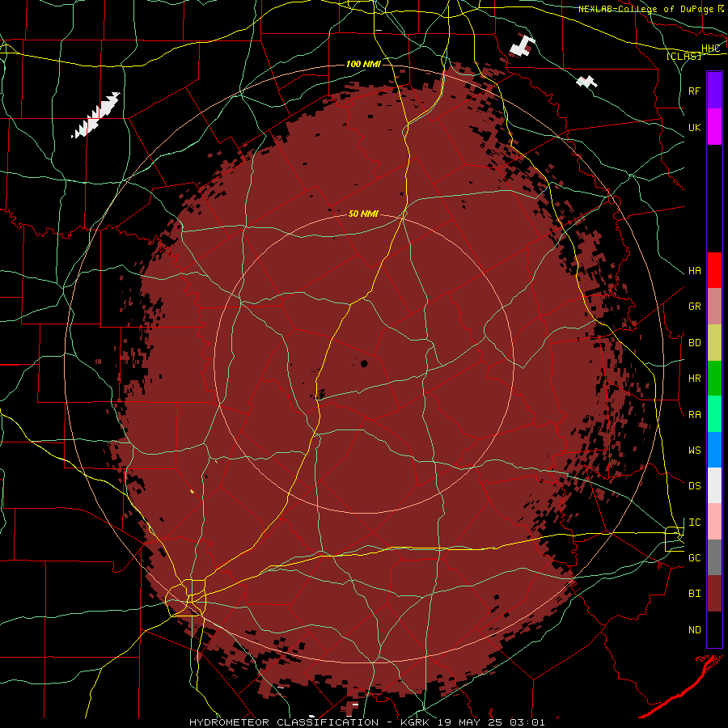Click the red coastline feature at bottom right
728x728 pixels.
pyautogui.click(x=680, y=686)
